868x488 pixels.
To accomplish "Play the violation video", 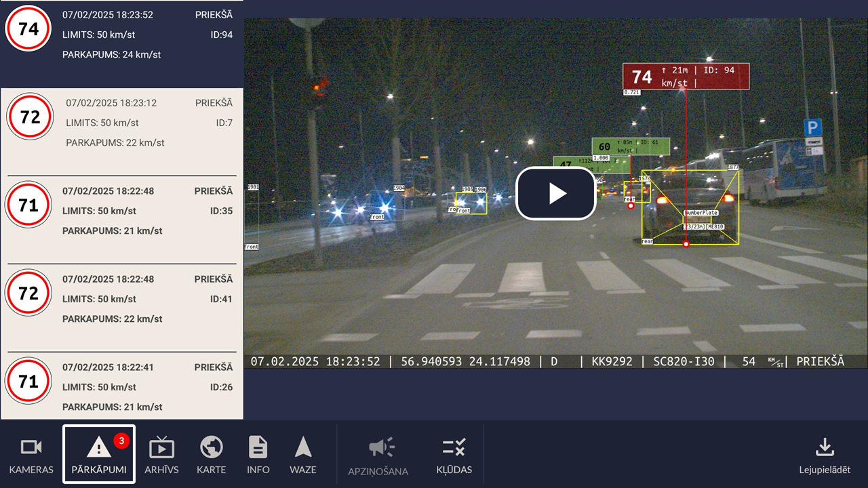I will (x=556, y=194).
